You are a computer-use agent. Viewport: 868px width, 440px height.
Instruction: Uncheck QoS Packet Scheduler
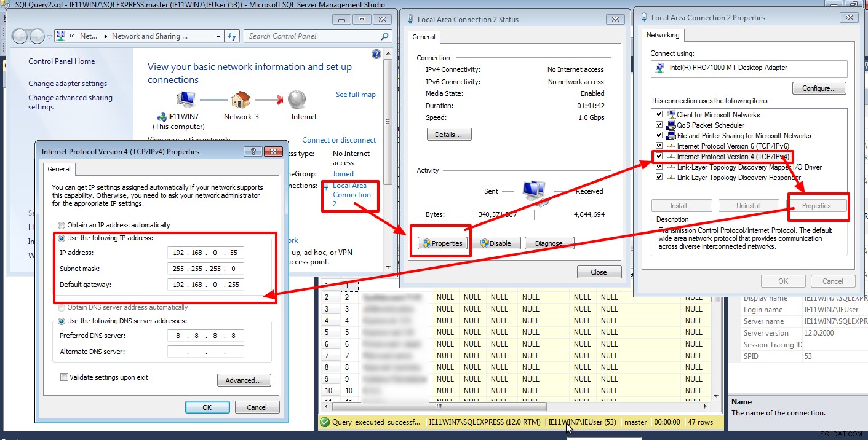pos(659,125)
